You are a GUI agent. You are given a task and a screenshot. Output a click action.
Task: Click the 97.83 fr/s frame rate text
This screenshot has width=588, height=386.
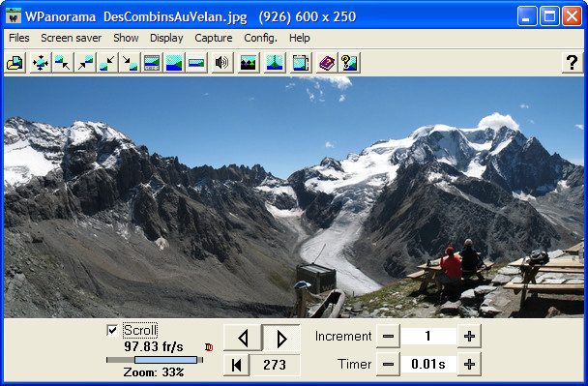click(154, 346)
